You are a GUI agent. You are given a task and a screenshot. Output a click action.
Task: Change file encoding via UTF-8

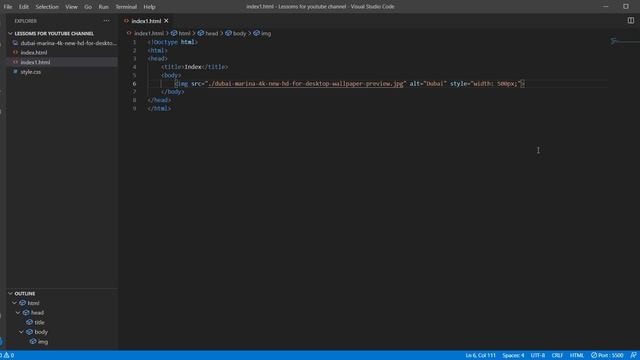tap(538, 356)
